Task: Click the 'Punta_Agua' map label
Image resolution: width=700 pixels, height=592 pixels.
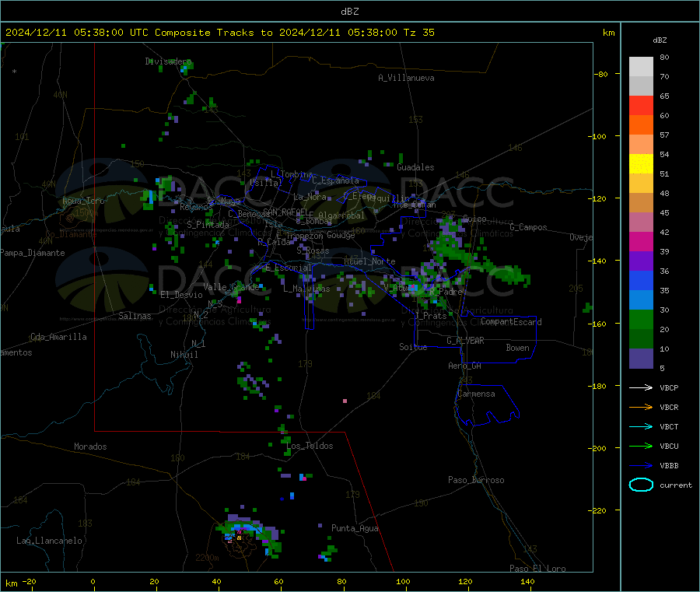Action: coord(355,528)
